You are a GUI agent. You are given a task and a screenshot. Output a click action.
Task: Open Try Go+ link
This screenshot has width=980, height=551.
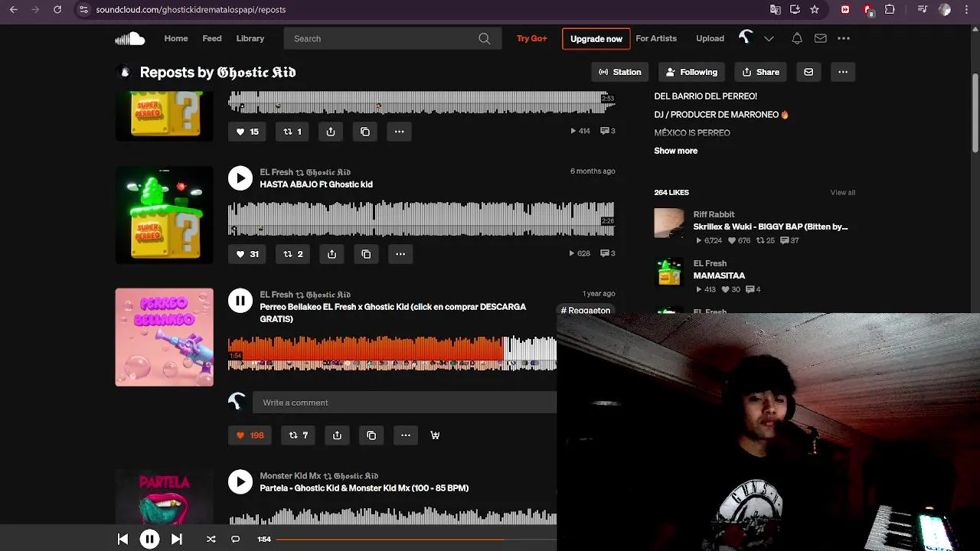coord(532,38)
